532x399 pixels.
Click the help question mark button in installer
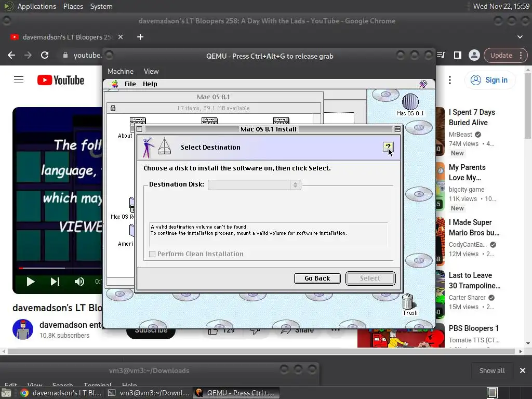click(388, 147)
